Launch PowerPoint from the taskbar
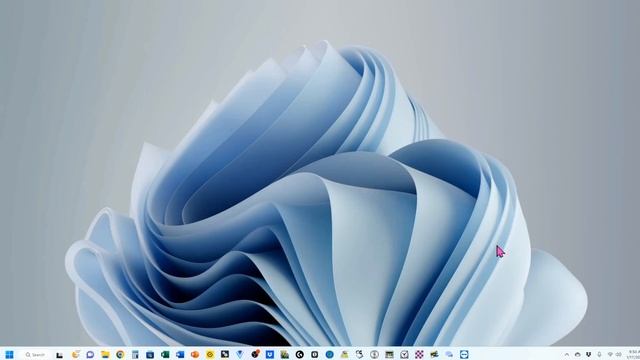This screenshot has height=360, width=640. tap(195, 354)
